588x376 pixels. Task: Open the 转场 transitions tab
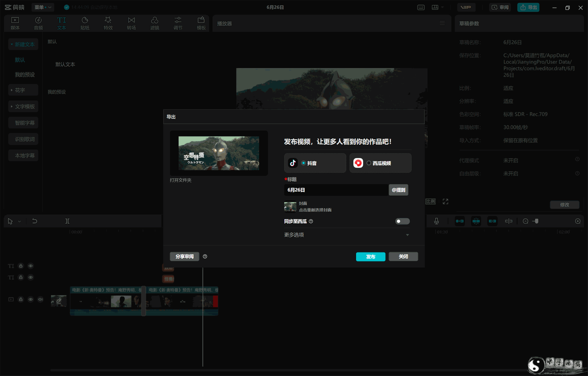pos(131,23)
